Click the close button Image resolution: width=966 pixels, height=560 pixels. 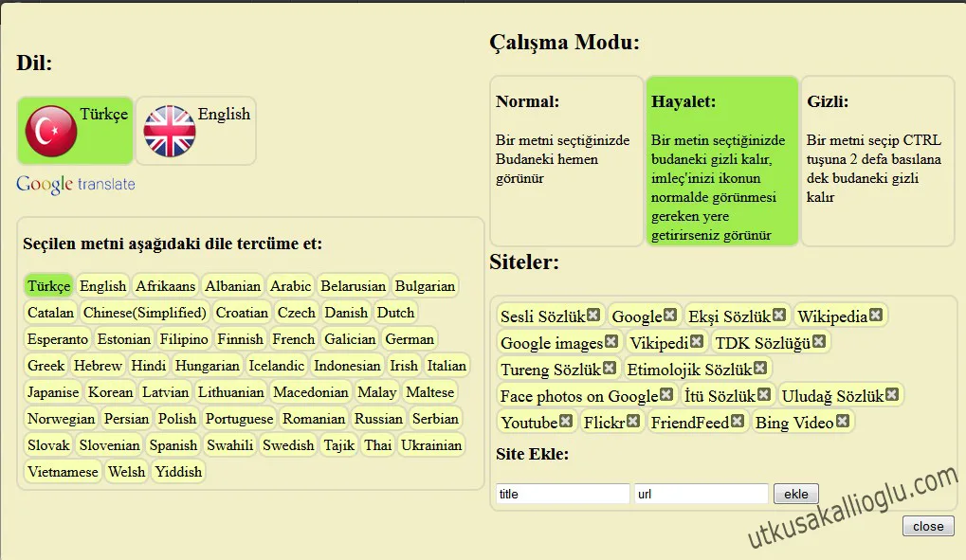point(928,526)
